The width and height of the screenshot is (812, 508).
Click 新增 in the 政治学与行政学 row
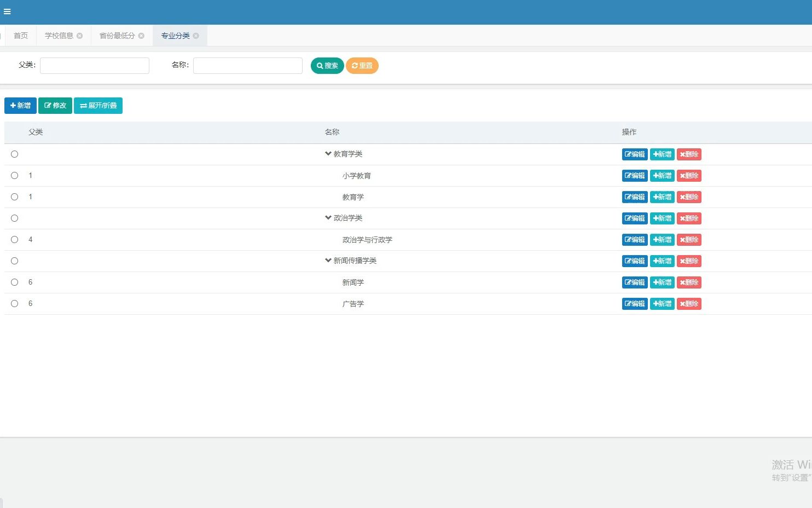click(x=662, y=240)
